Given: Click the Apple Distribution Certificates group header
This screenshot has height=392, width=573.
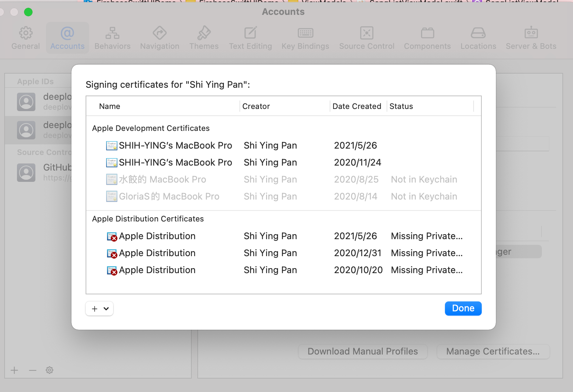Looking at the screenshot, I should (148, 219).
